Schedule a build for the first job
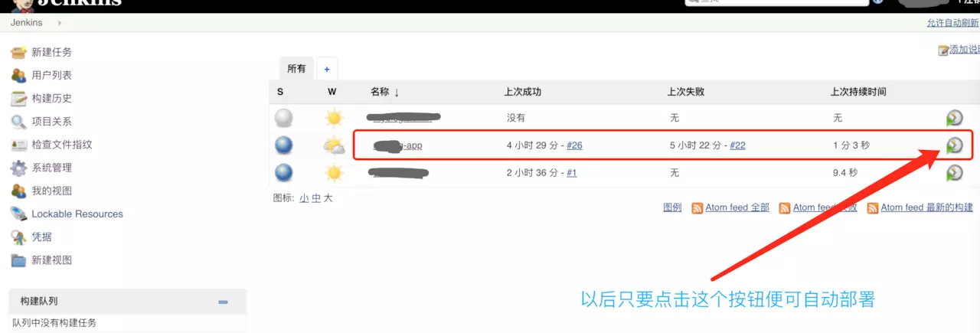Screen dimensions: 980x333 click(954, 118)
